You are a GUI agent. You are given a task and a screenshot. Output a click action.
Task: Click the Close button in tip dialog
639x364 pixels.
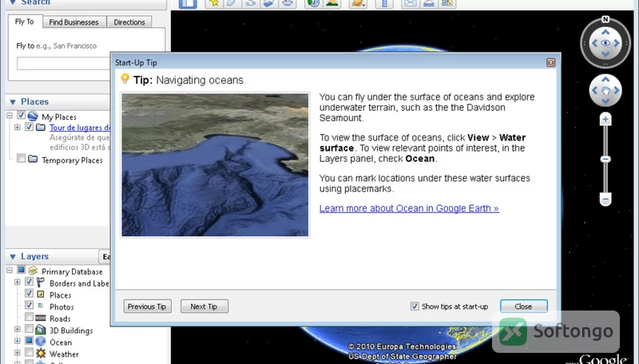click(x=524, y=307)
